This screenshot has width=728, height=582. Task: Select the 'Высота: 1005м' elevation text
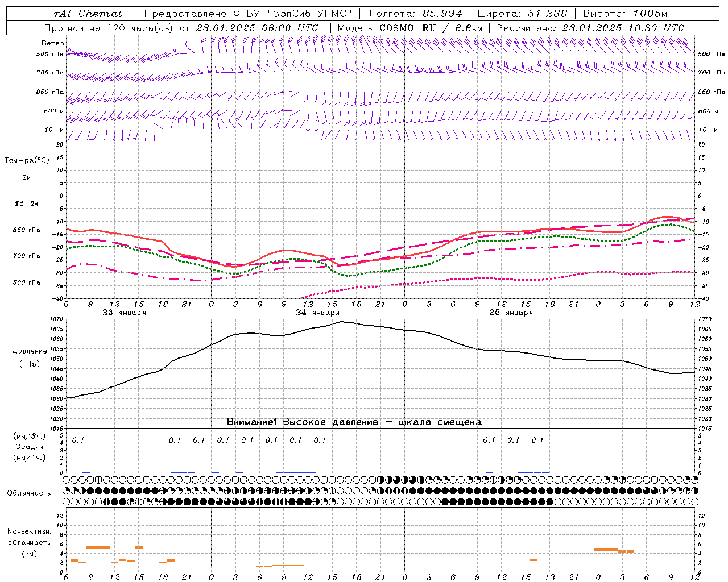[625, 14]
